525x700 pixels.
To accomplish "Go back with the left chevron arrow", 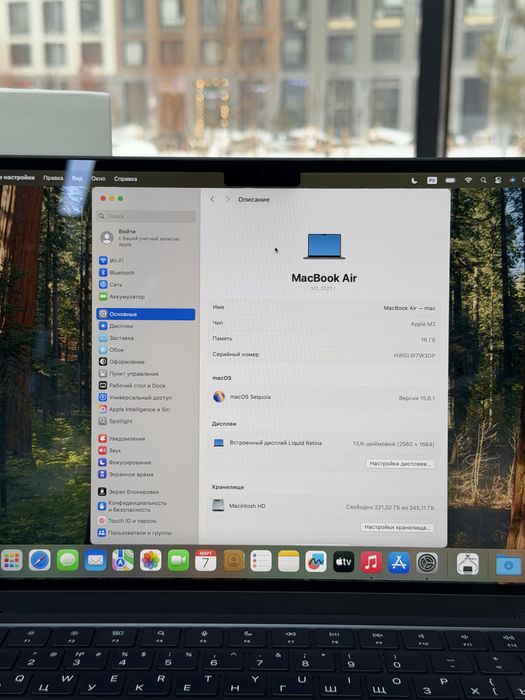I will point(212,200).
